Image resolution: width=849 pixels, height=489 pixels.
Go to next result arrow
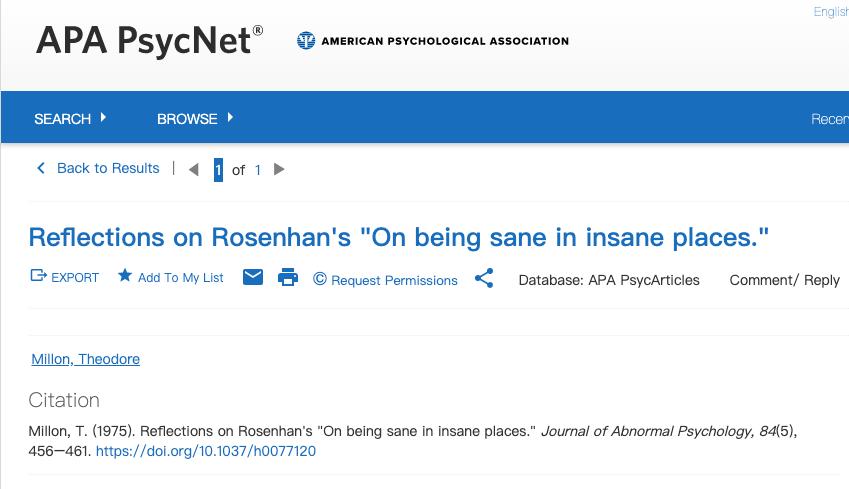(x=280, y=170)
